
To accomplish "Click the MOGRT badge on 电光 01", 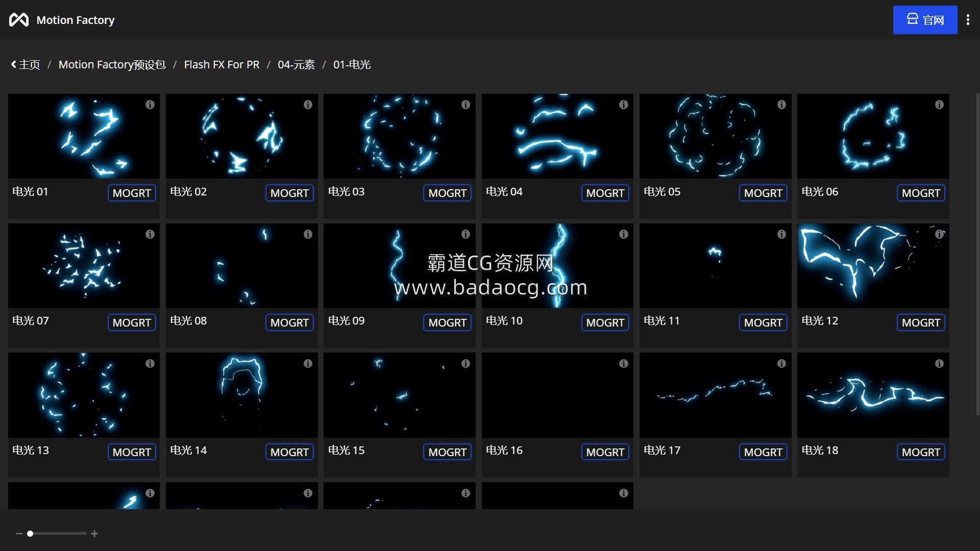I will [132, 193].
